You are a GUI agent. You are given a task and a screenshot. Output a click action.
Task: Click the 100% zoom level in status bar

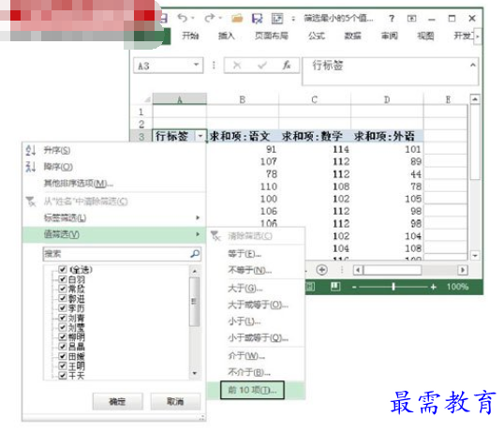tap(457, 287)
